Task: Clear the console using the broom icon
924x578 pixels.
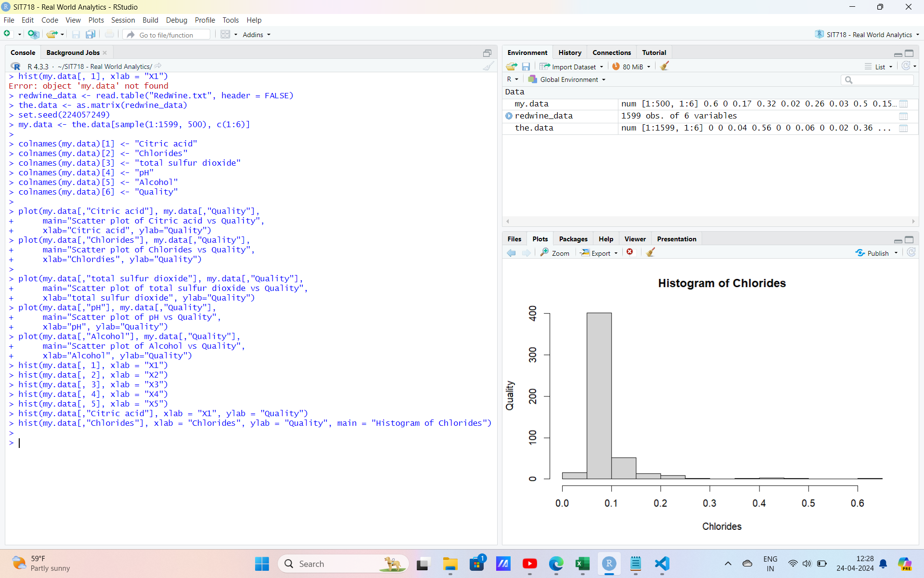Action: pyautogui.click(x=489, y=66)
